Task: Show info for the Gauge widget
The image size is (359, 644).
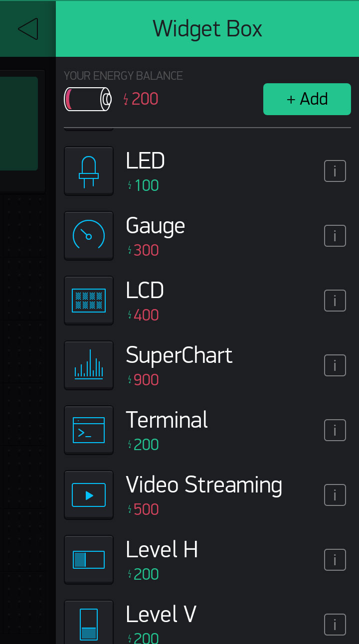Action: (x=335, y=236)
